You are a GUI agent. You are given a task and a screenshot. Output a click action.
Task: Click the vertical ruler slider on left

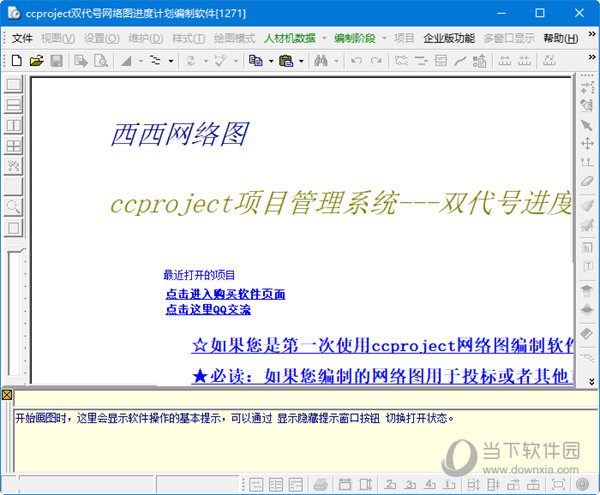point(15,312)
